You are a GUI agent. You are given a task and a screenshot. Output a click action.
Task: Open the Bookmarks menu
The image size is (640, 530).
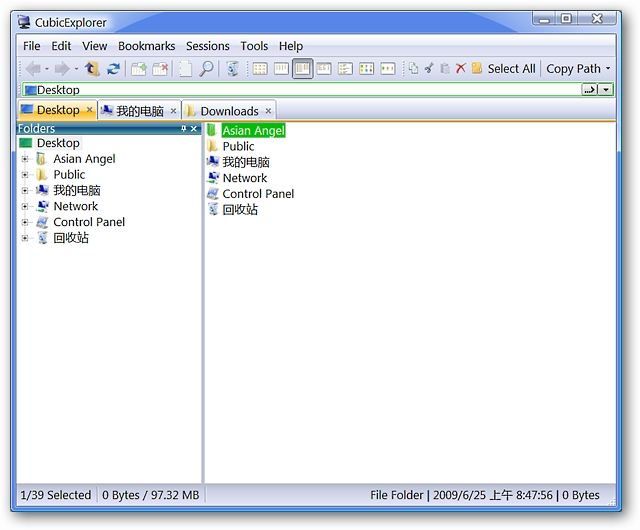147,46
